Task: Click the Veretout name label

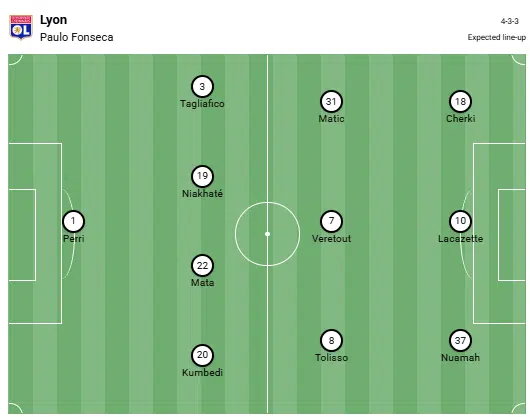Action: [x=331, y=239]
